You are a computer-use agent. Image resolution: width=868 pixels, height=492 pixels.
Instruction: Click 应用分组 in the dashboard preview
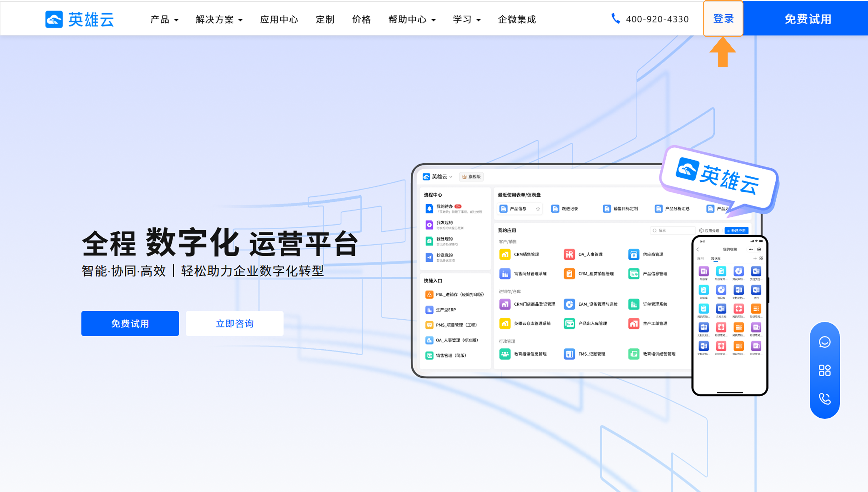point(709,231)
